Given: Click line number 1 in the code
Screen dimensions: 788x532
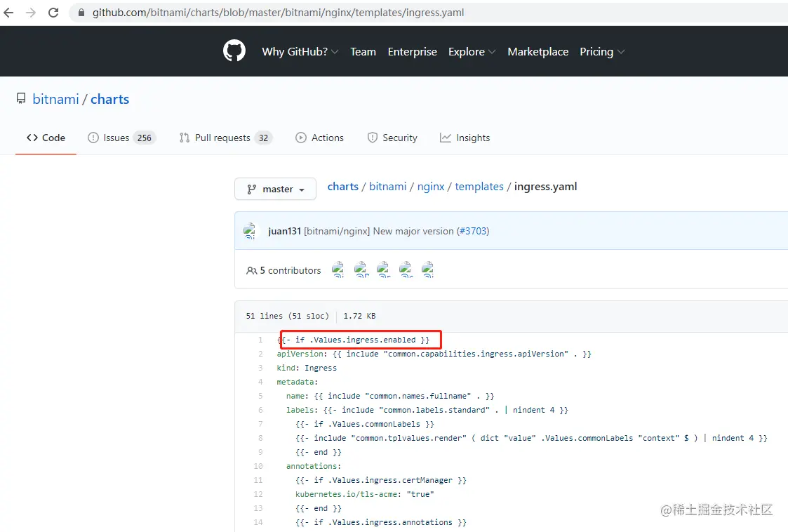Looking at the screenshot, I should coord(260,340).
